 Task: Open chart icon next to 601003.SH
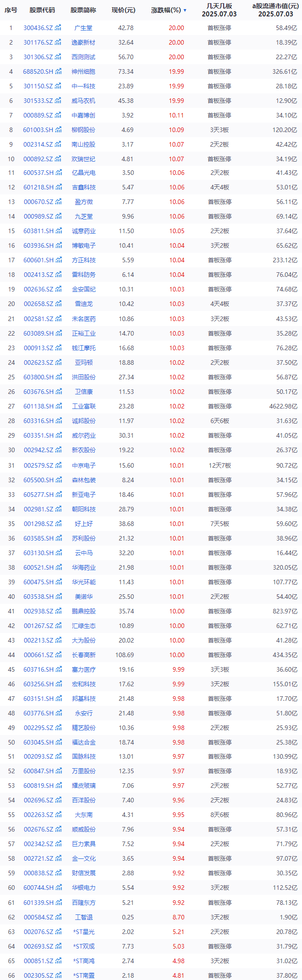[x=58, y=130]
